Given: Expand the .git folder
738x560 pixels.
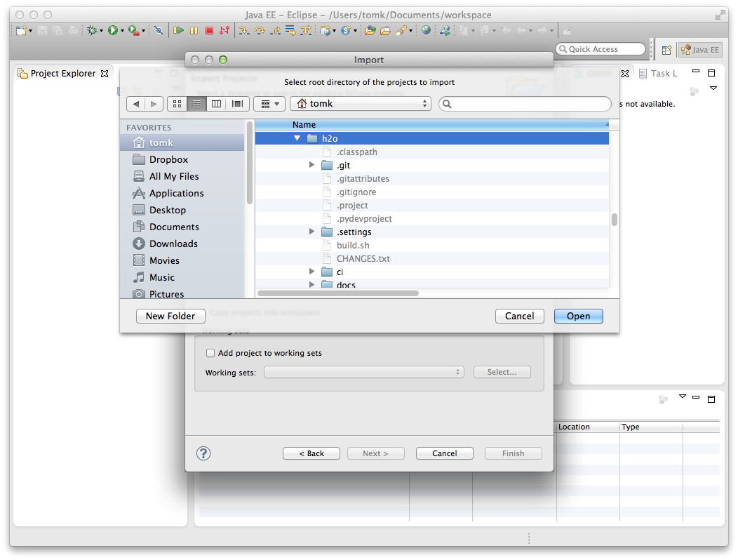Looking at the screenshot, I should point(312,166).
